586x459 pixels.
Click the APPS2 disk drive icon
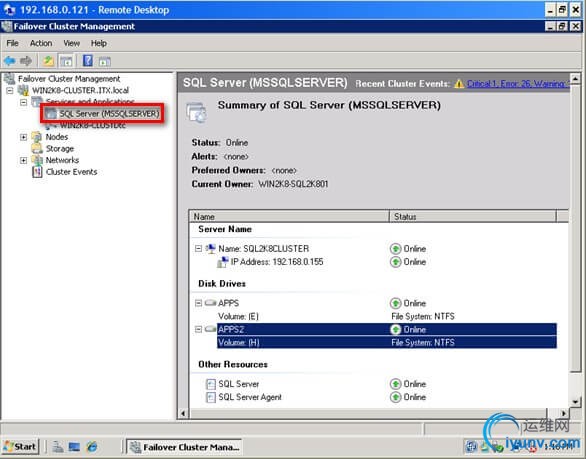tap(211, 329)
